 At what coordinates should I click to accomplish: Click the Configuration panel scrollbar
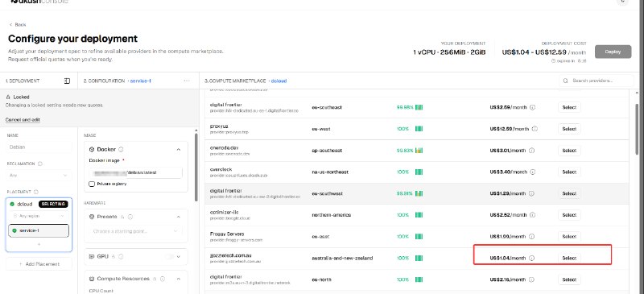[x=196, y=168]
